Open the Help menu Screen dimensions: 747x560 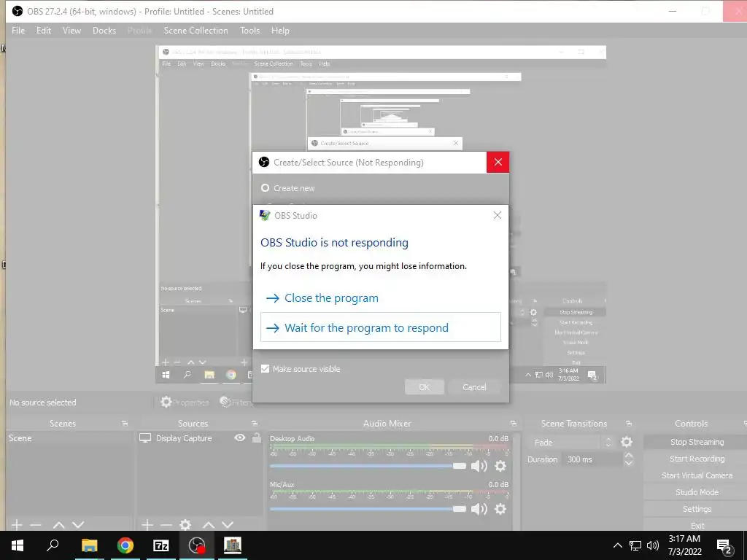coord(280,31)
